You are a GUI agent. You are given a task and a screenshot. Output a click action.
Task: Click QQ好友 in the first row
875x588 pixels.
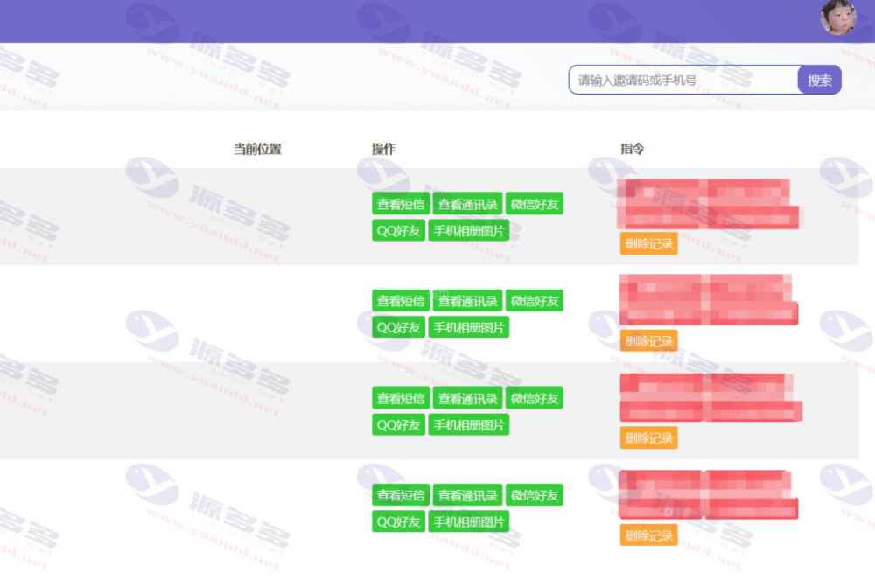pos(398,231)
